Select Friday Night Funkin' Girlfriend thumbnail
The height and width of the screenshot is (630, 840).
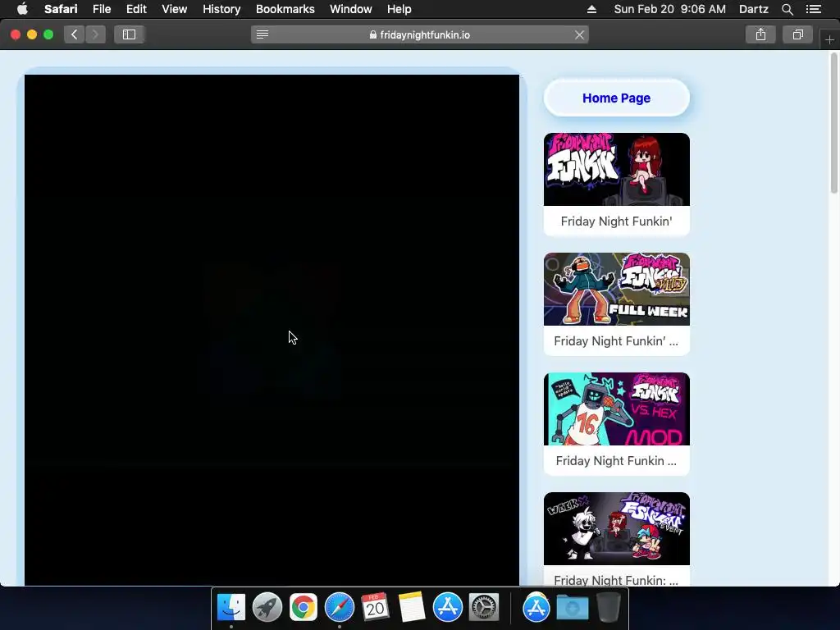click(x=617, y=169)
